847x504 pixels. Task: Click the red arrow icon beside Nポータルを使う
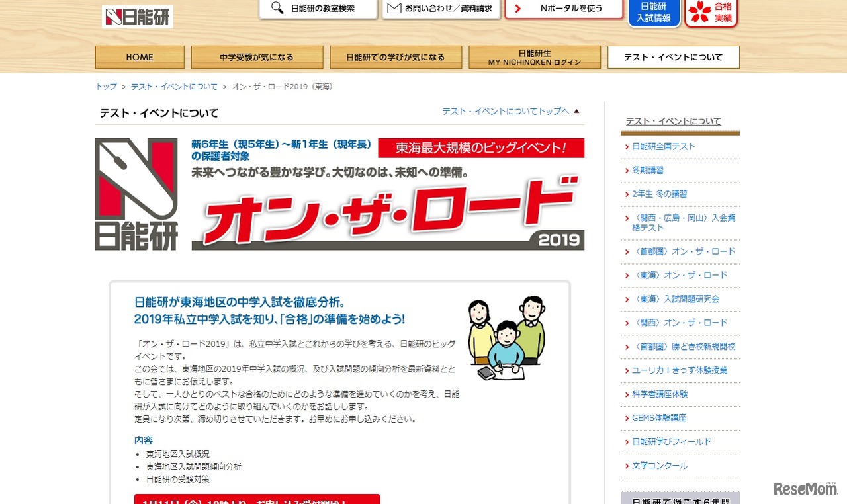517,9
